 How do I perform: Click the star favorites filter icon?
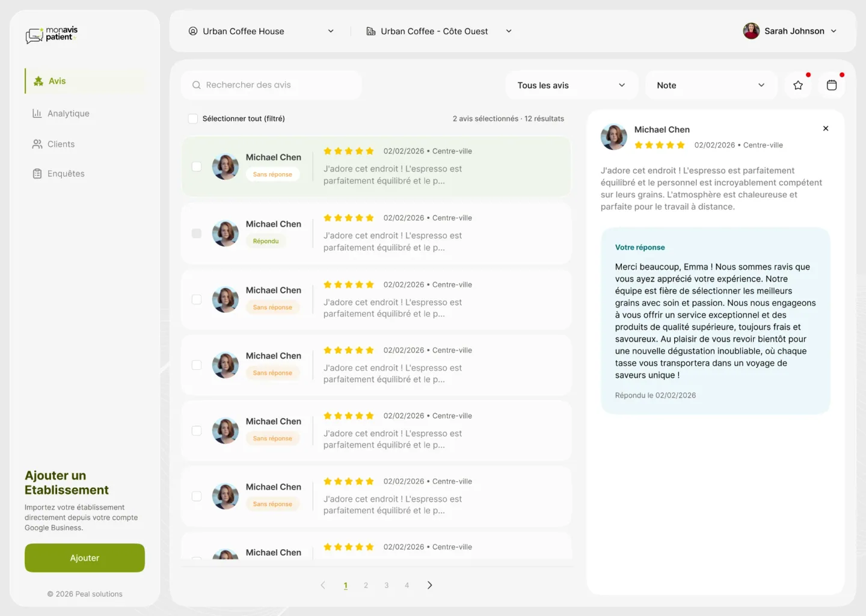coord(798,85)
